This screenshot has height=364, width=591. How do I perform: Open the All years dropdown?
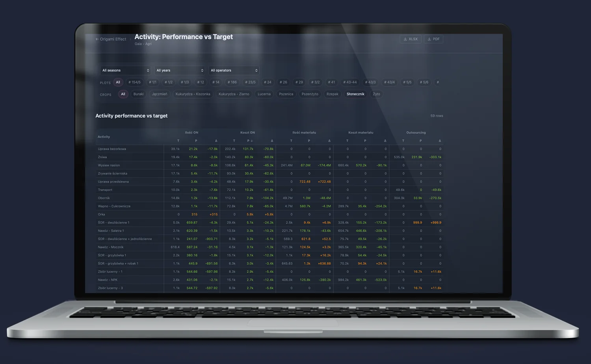click(180, 71)
